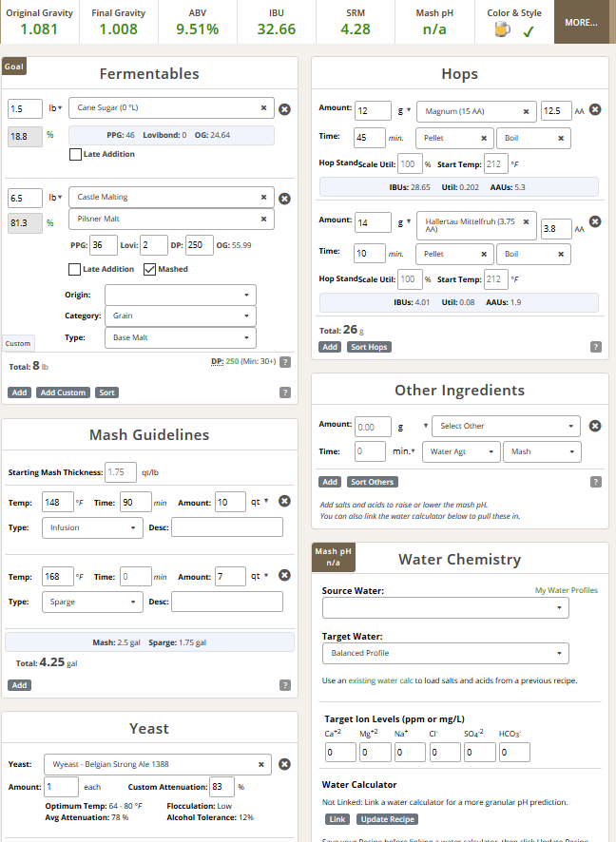Screen dimensions: 616x842
Task: Clear the Castle Malting maltster field
Action: click(x=263, y=197)
